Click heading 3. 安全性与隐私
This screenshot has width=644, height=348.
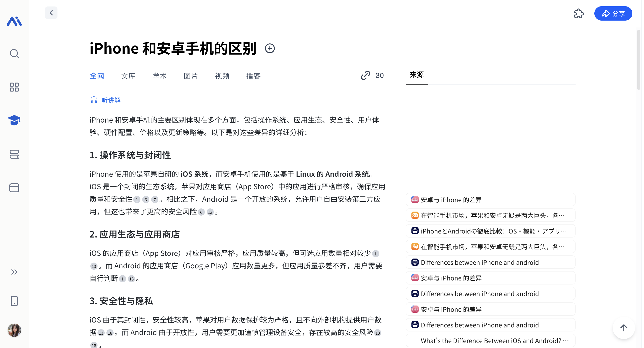(121, 301)
